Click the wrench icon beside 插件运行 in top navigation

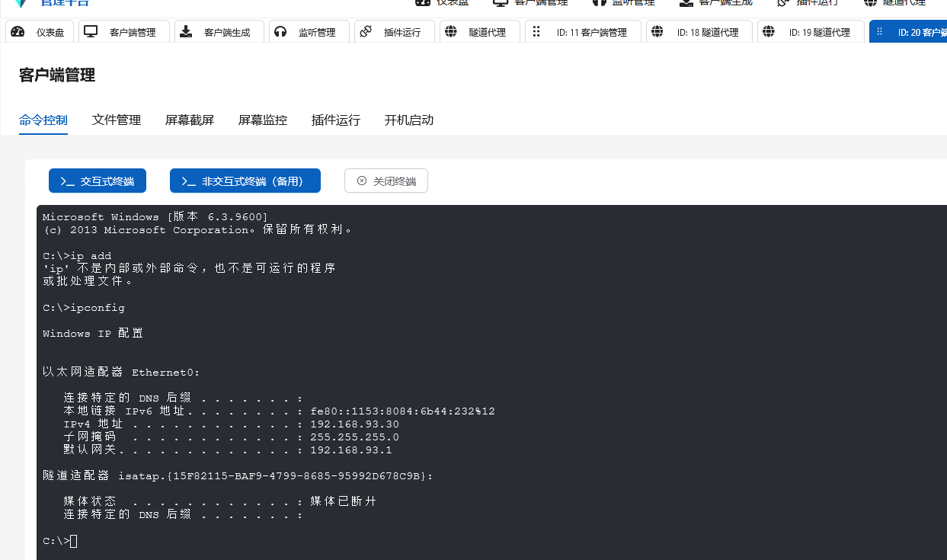coord(781,2)
